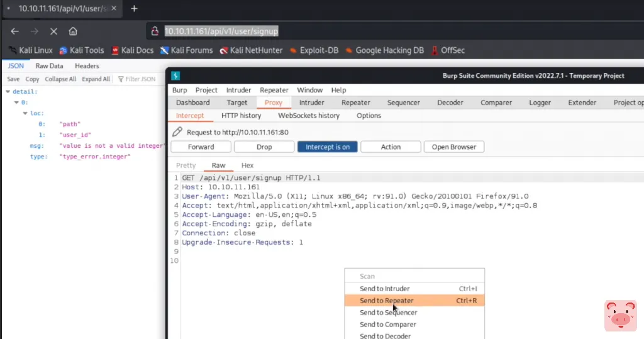Open the Action button menu
The image size is (644, 339).
coord(390,147)
